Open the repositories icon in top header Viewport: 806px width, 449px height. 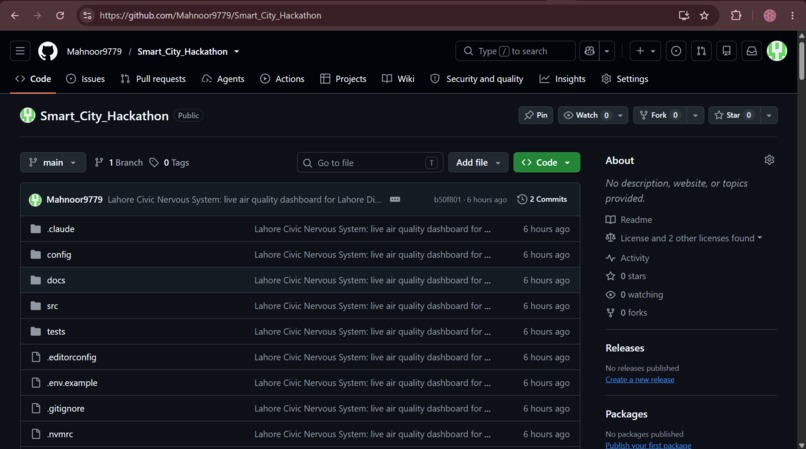click(x=726, y=51)
